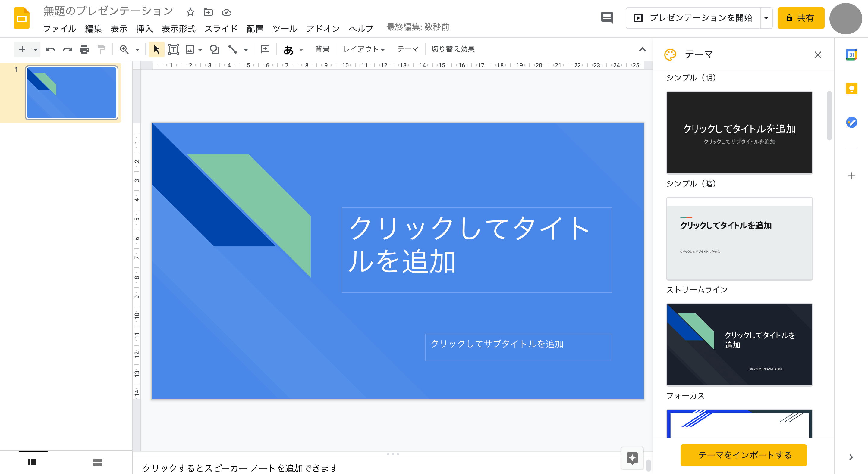Open Google Keep side panel icon
The image size is (868, 474).
pyautogui.click(x=851, y=89)
